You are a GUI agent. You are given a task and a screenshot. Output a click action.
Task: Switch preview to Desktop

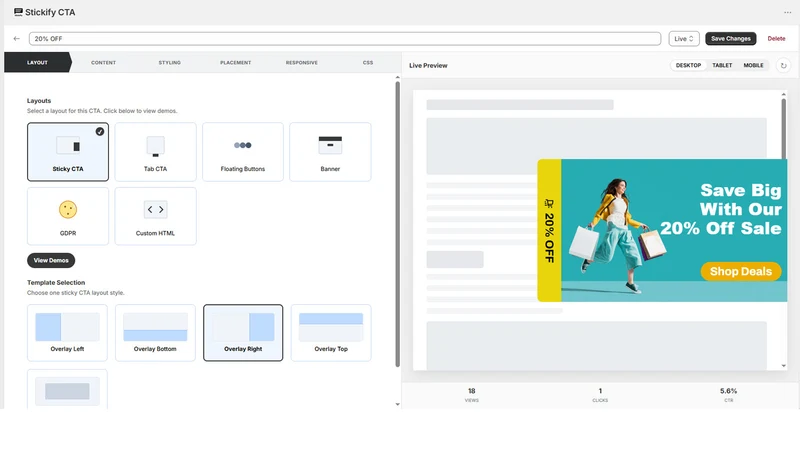688,65
